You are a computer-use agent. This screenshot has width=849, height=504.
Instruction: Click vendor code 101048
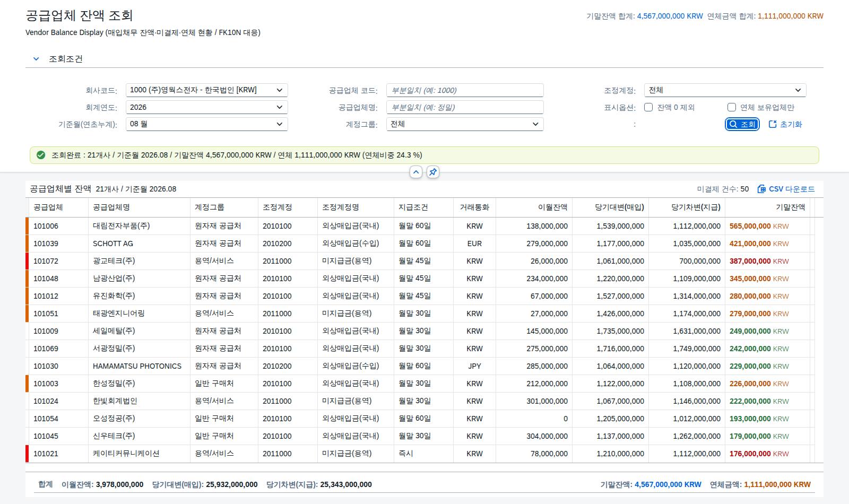[x=46, y=279]
